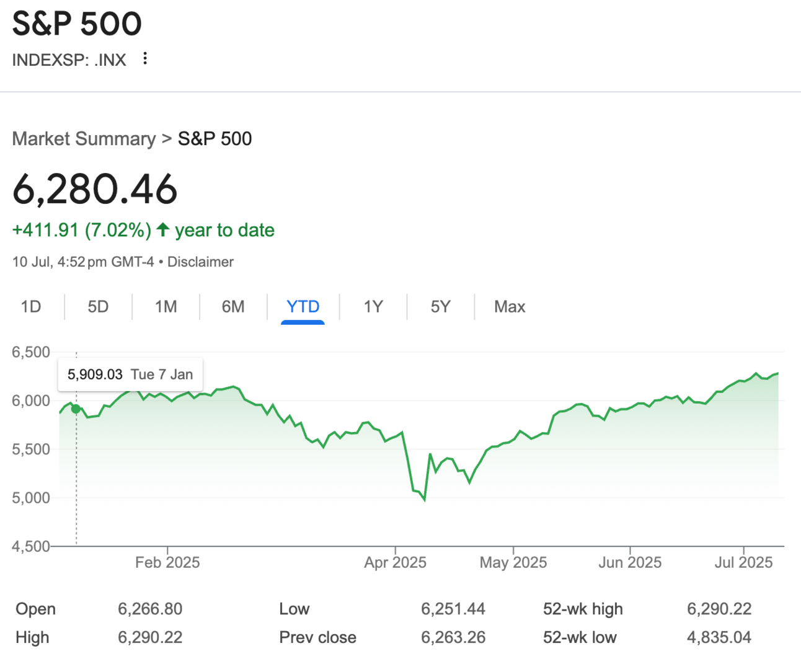Click the green data point on chart
This screenshot has height=672, width=801.
pos(76,409)
